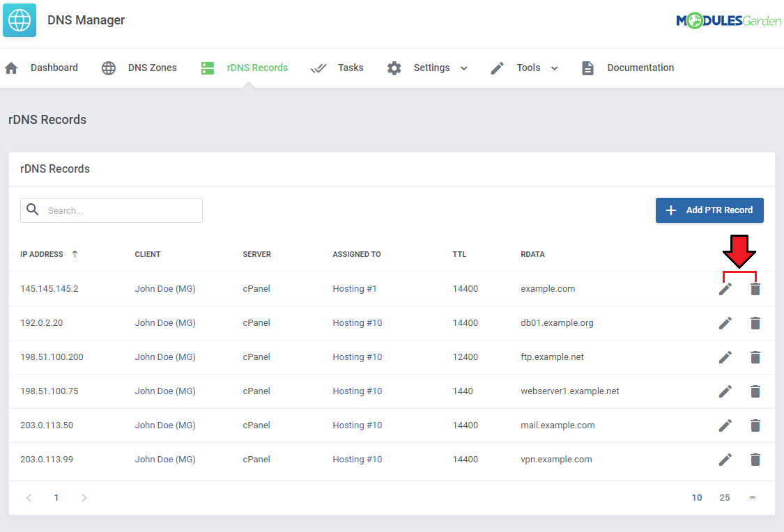The image size is (784, 532).
Task: Click the Add PTR Record button
Action: click(709, 210)
